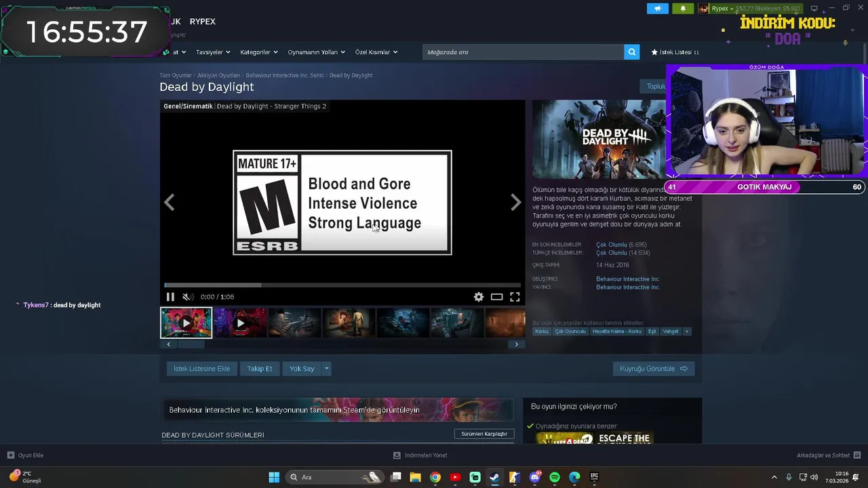
Task: Open video quality settings gear
Action: pyautogui.click(x=479, y=297)
